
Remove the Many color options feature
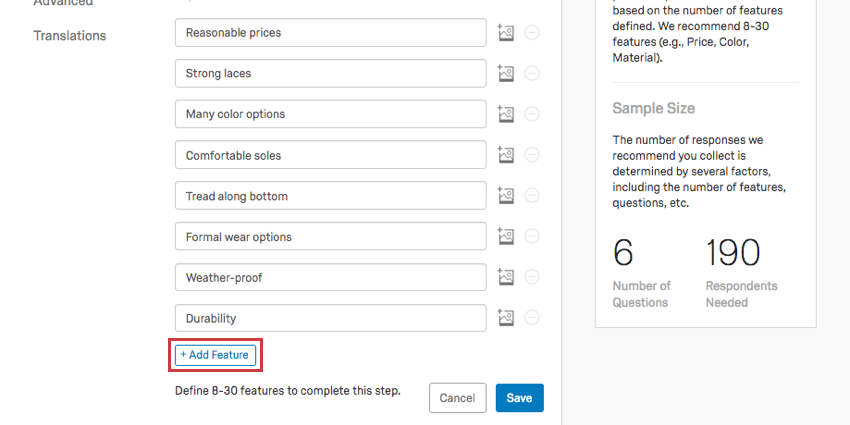pos(532,115)
